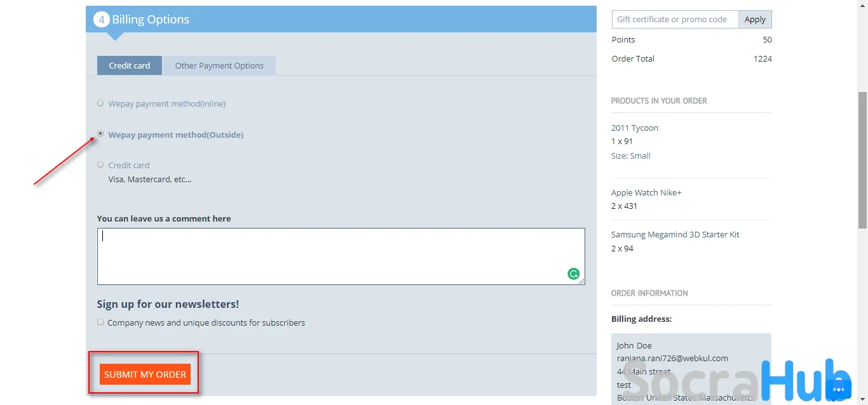Open the Other Payment Options tab

(219, 65)
